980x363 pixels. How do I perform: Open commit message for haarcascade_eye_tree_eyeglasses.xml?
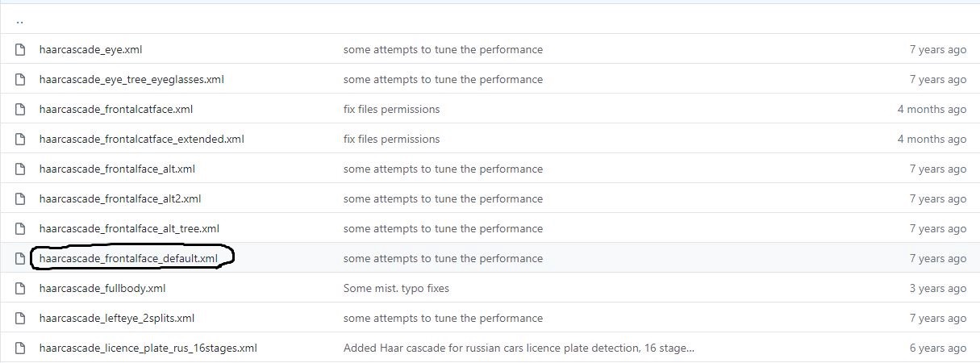(443, 79)
